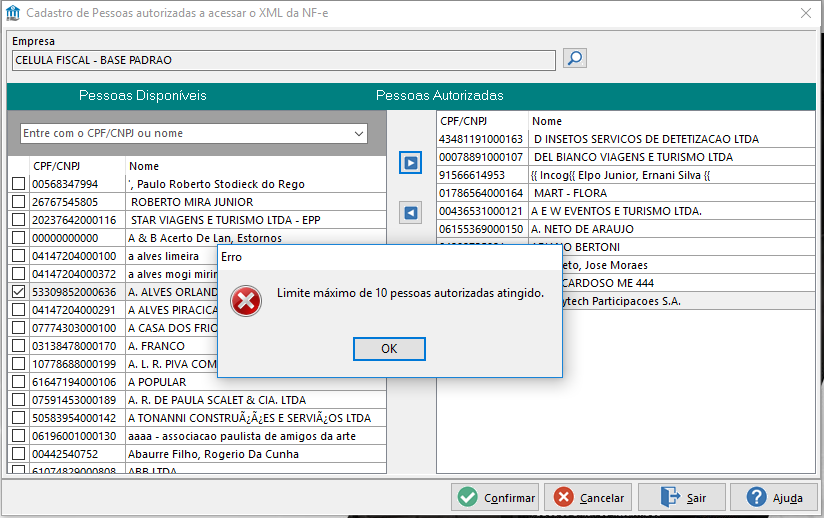The height and width of the screenshot is (518, 824).
Task: Click CNPJ 07774303000100 in available list
Action: (74, 328)
